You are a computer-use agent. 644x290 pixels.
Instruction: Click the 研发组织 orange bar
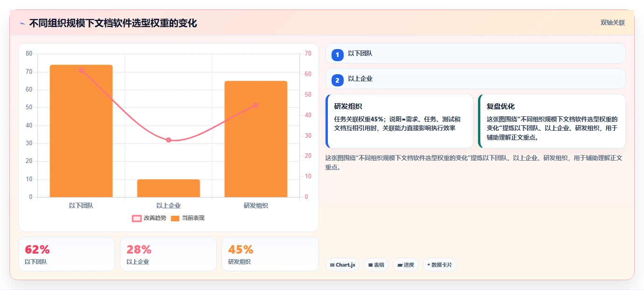click(x=256, y=139)
